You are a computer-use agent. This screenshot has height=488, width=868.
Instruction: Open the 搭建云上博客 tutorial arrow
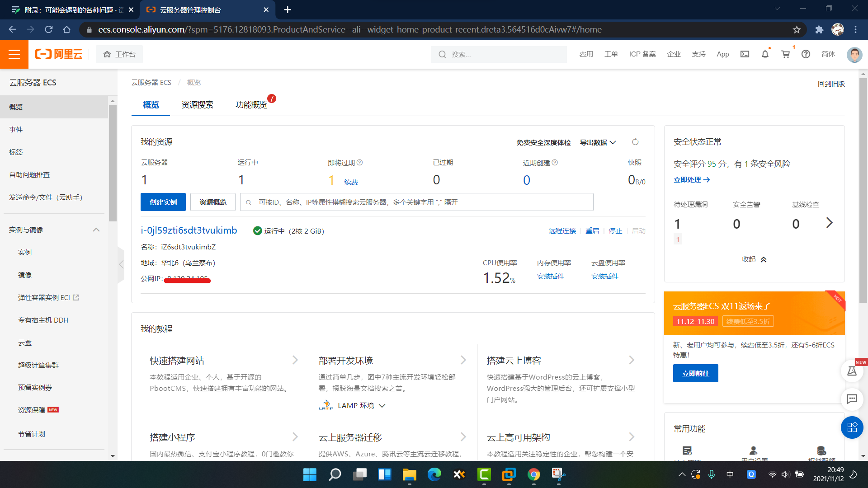632,360
